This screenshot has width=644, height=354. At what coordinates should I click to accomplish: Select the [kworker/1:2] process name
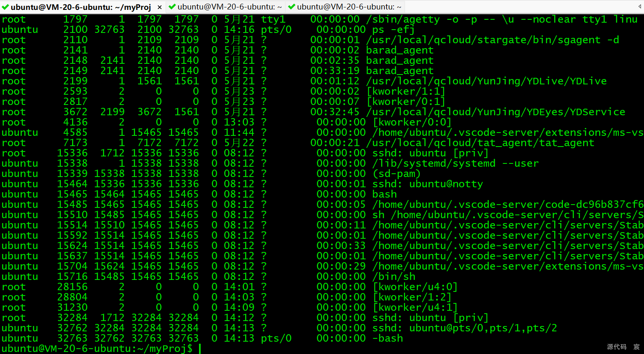pyautogui.click(x=412, y=297)
